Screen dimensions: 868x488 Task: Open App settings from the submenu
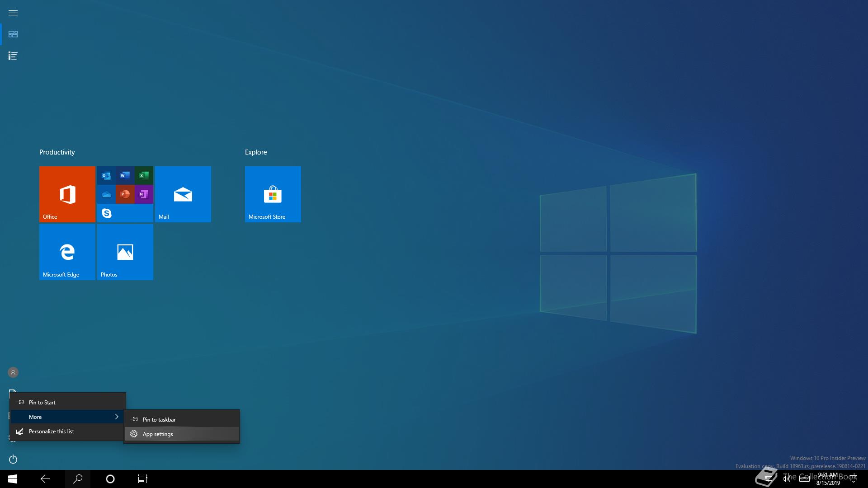click(x=182, y=434)
